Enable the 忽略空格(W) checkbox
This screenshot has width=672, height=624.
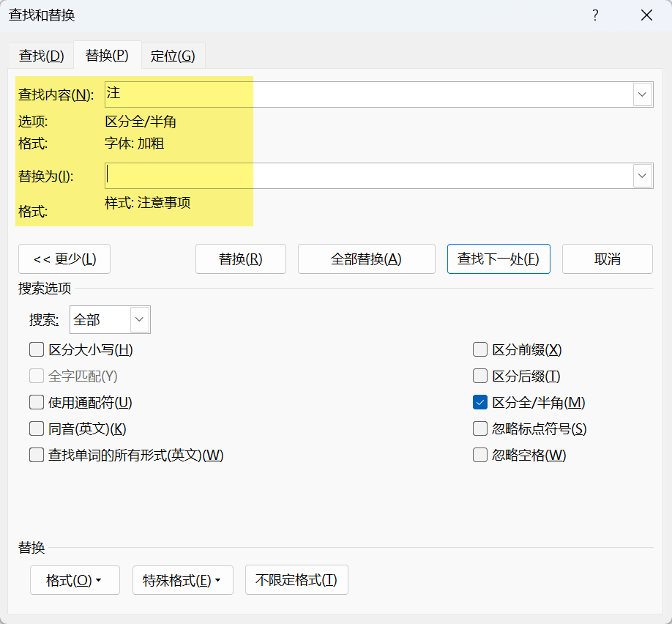[x=480, y=455]
